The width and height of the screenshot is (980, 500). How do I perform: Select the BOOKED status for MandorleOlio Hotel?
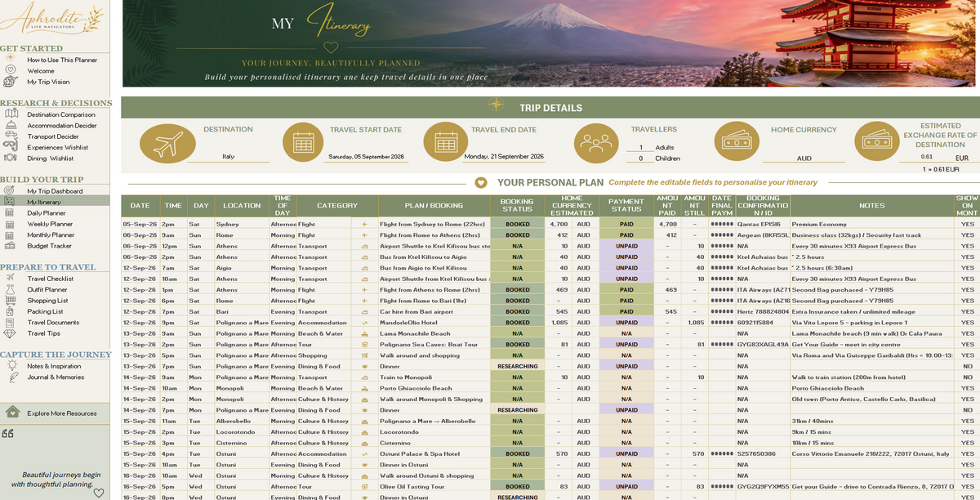517,323
